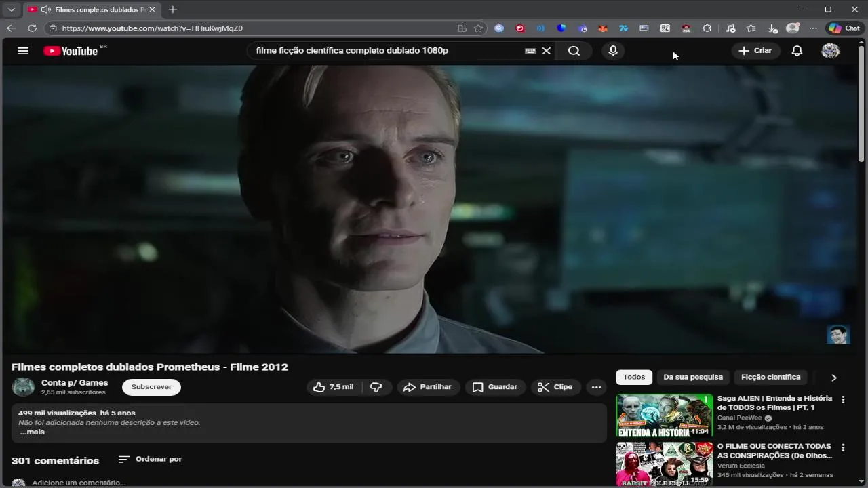Open Verum Ecclesia channel name

point(741,466)
